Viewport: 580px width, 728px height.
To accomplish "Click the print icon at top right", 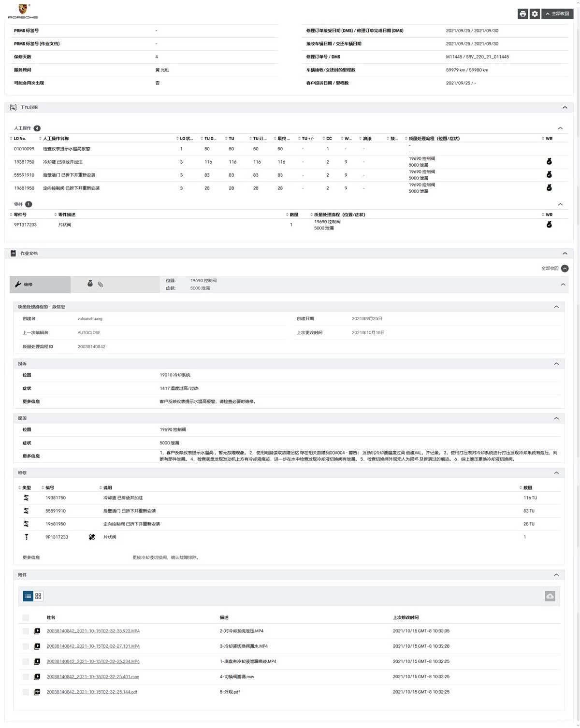I will [522, 14].
